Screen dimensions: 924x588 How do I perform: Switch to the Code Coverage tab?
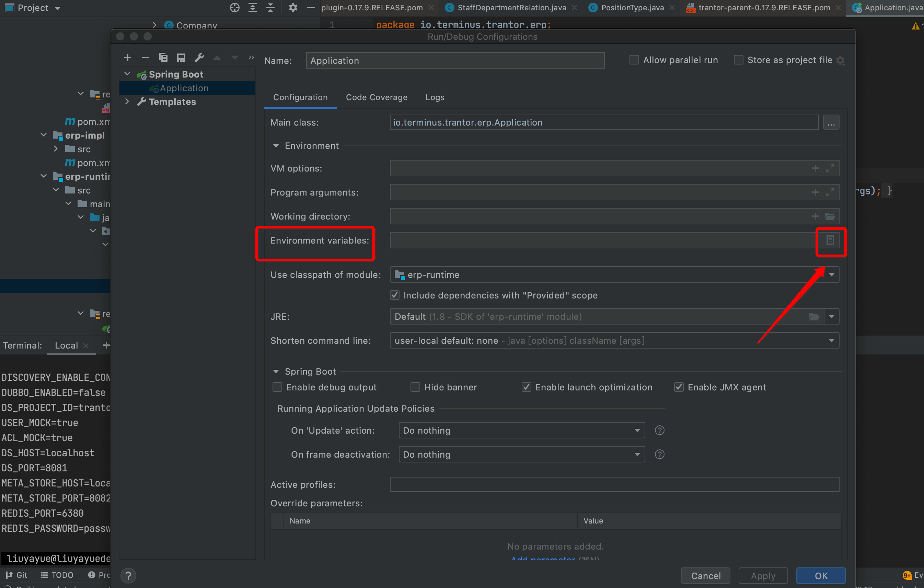coord(377,97)
